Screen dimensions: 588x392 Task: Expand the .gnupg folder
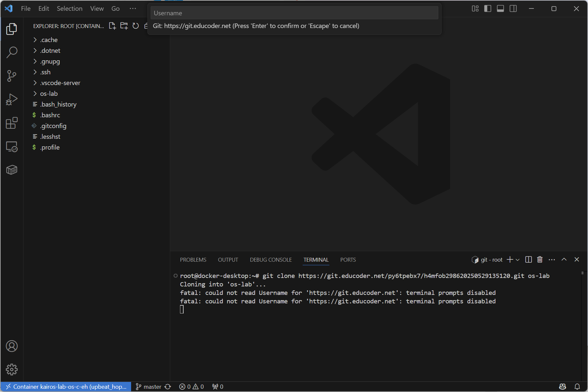point(97,61)
